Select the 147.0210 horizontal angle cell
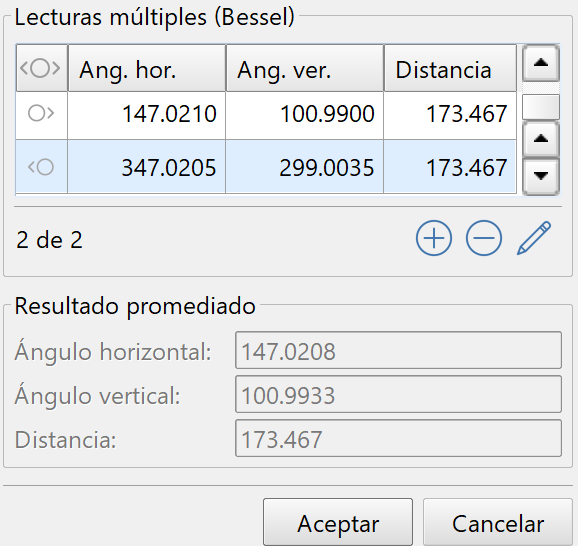The image size is (578, 546). 147,115
